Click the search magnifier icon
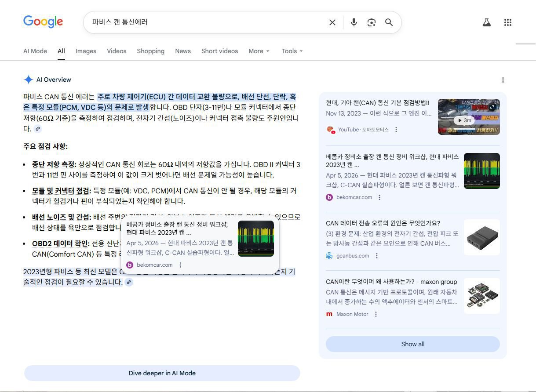This screenshot has width=536, height=392. (x=389, y=22)
